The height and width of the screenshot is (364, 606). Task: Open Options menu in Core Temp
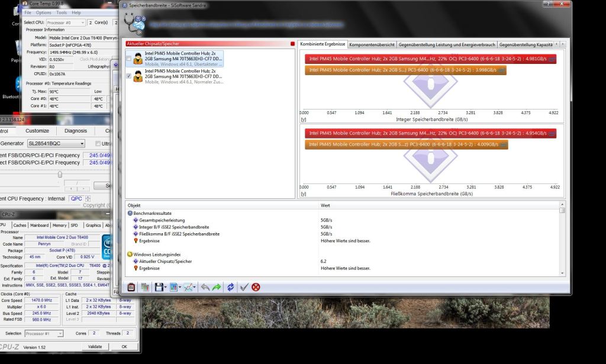tap(44, 13)
